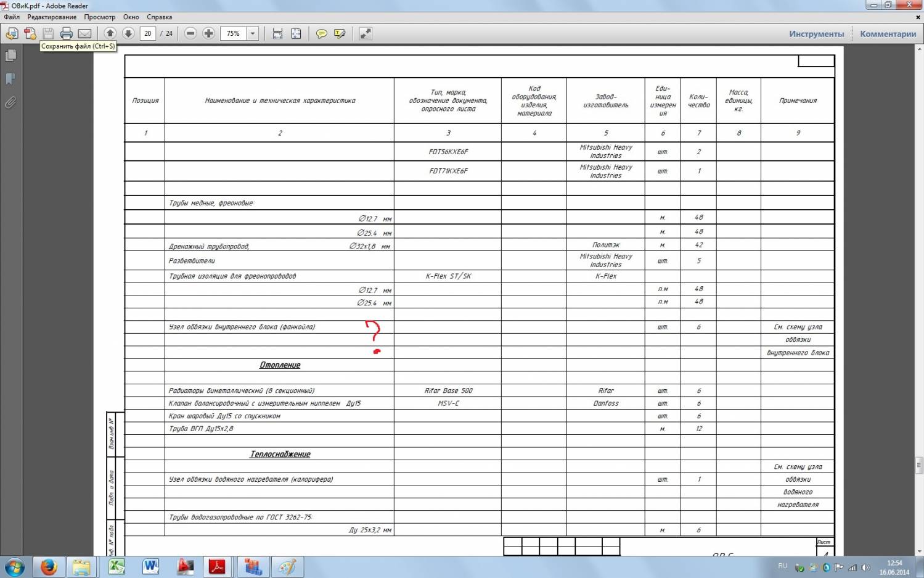
Task: Click the page number input field
Action: pyautogui.click(x=147, y=34)
